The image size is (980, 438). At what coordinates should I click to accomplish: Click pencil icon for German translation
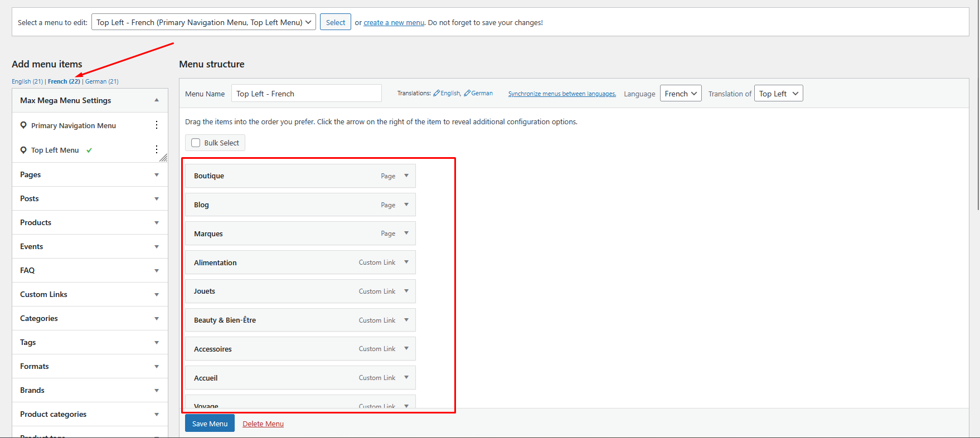click(467, 94)
